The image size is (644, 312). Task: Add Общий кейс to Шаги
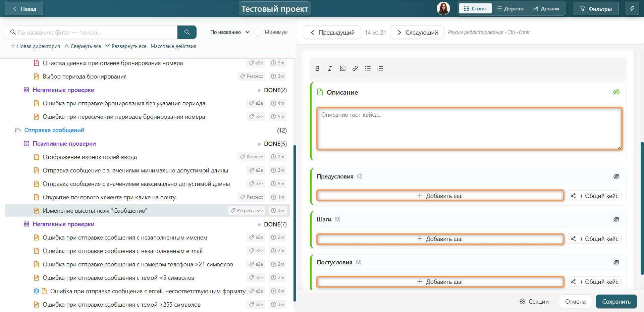point(594,239)
